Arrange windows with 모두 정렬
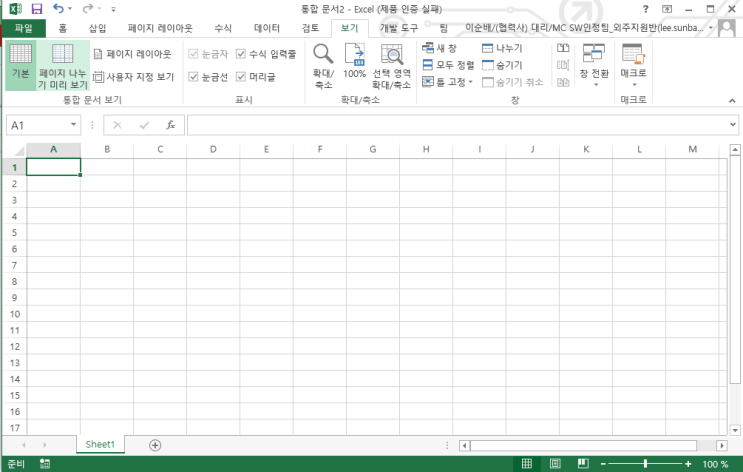Screen dimensions: 743x472 pos(448,65)
